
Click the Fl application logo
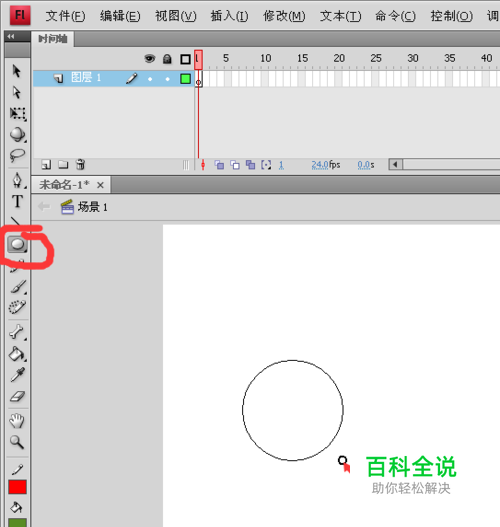coord(20,15)
